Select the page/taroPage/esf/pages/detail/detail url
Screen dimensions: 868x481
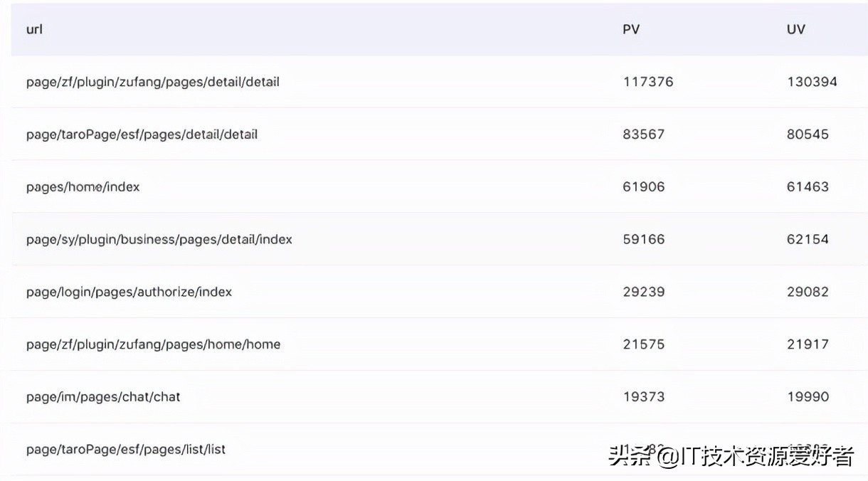pyautogui.click(x=142, y=134)
